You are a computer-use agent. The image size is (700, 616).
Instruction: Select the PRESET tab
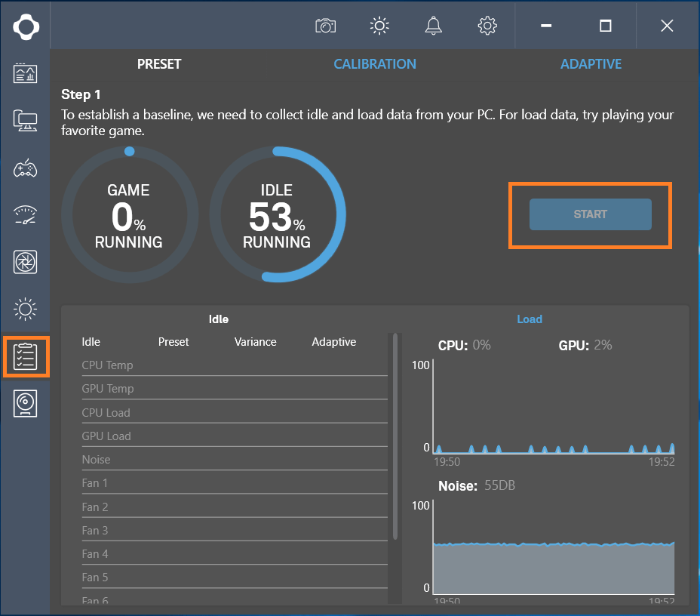pyautogui.click(x=159, y=64)
